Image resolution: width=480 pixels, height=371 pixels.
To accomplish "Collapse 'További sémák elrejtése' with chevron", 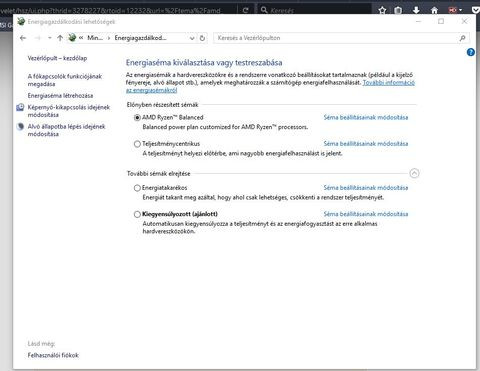I will (414, 173).
